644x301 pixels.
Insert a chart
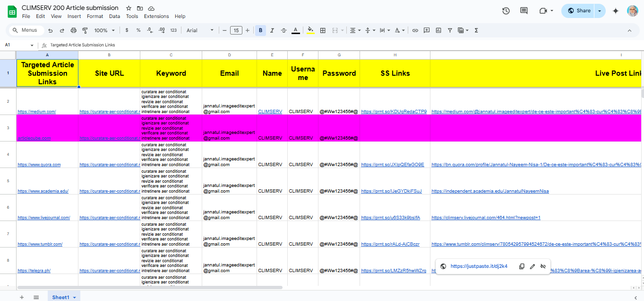[438, 30]
